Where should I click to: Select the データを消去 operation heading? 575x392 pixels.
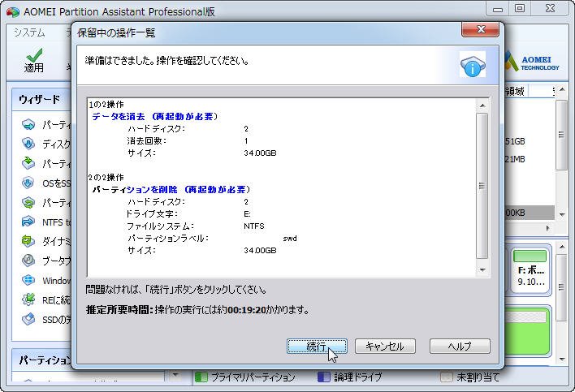pos(155,117)
